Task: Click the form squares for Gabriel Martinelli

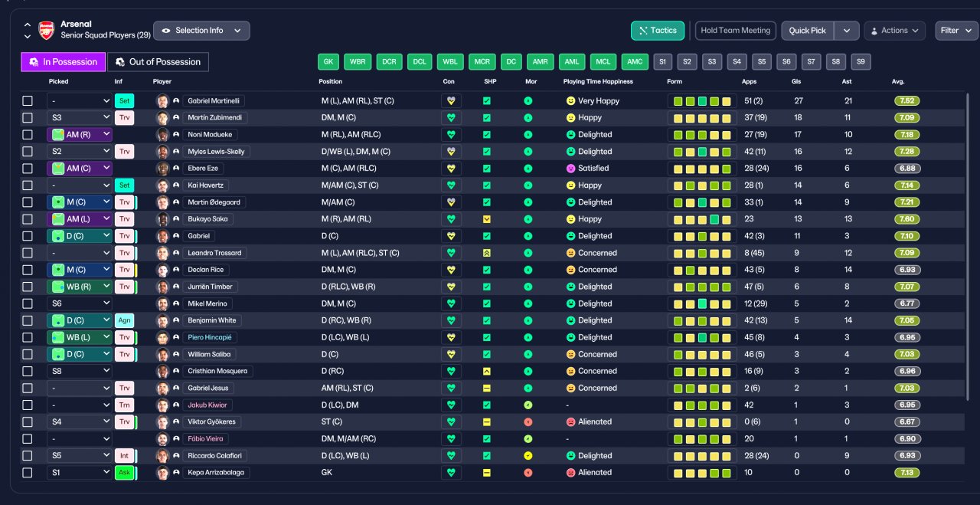Action: tap(701, 100)
